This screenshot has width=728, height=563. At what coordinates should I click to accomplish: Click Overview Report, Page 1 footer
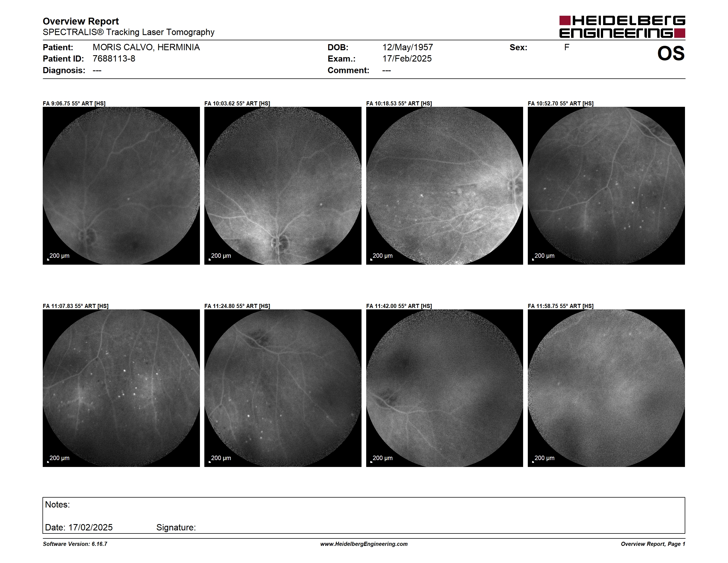click(x=653, y=544)
